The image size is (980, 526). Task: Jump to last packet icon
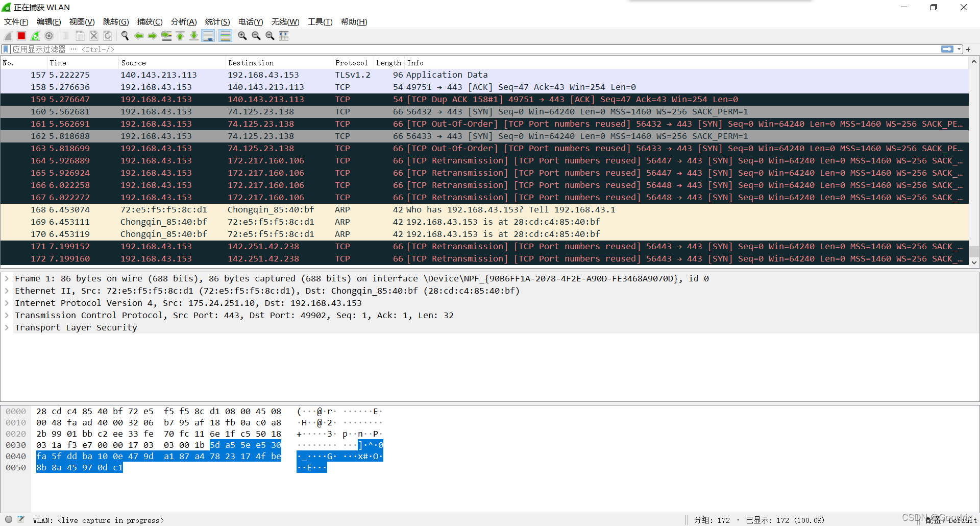point(194,36)
